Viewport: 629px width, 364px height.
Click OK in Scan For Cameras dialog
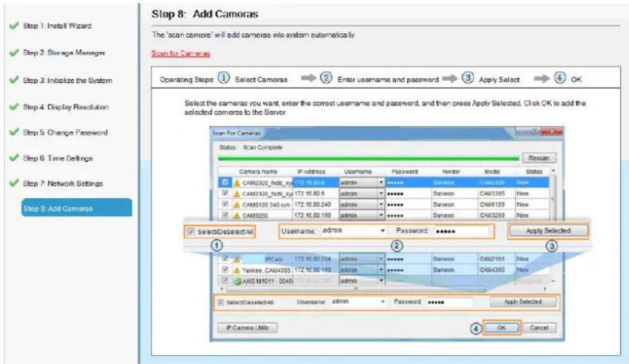click(x=501, y=328)
